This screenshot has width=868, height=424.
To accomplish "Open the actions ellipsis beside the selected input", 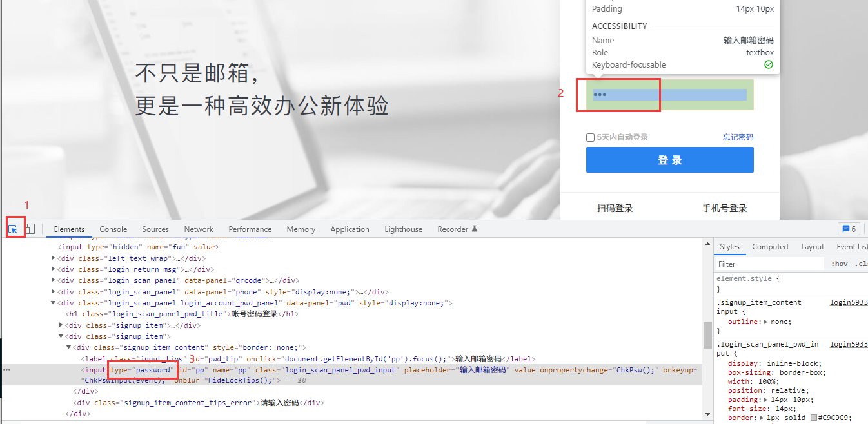I will click(6, 370).
